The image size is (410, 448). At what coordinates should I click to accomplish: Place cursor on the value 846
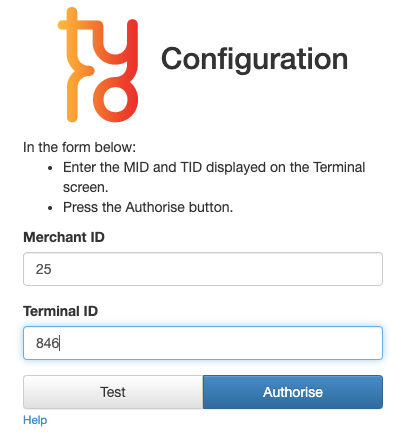click(x=47, y=343)
